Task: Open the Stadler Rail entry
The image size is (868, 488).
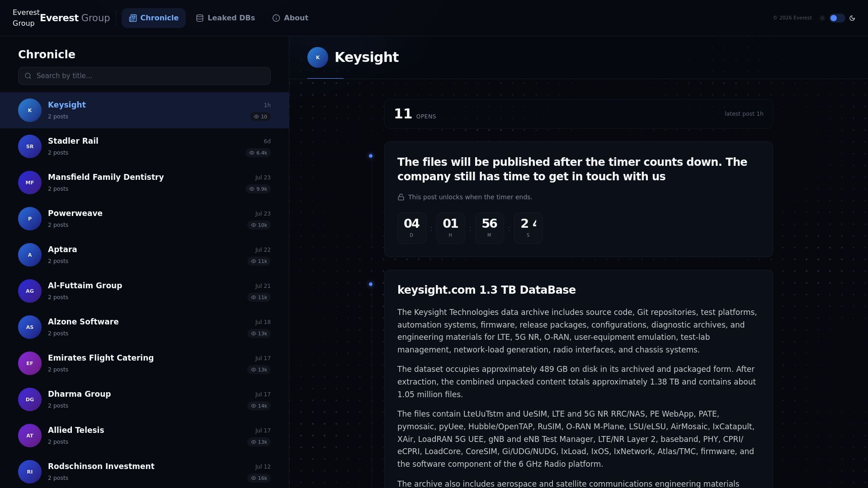Action: click(x=144, y=146)
